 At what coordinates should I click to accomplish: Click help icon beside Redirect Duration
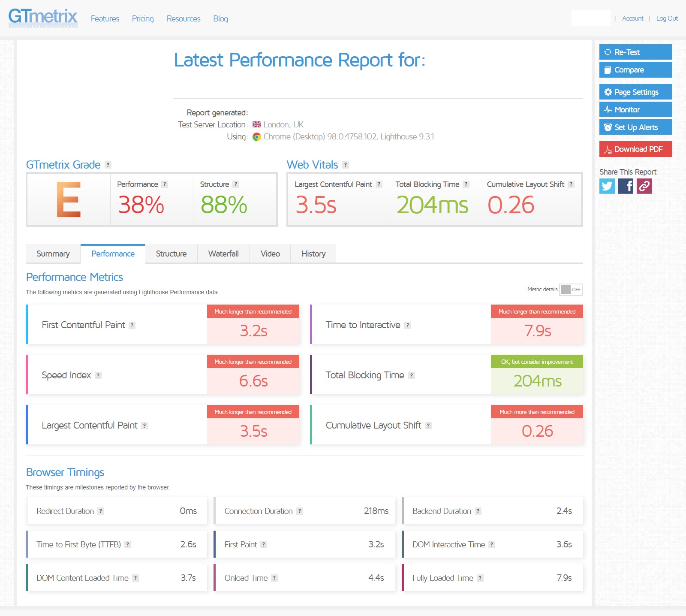click(101, 511)
